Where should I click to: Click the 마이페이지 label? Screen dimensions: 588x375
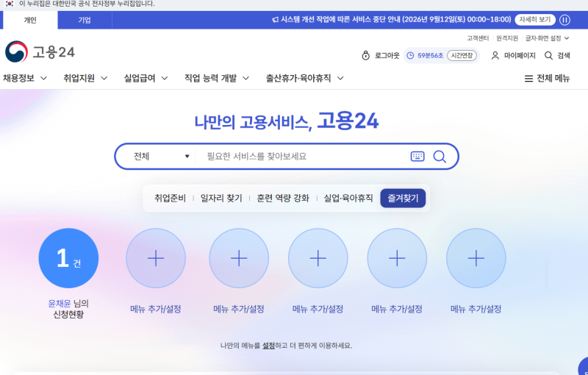click(x=520, y=55)
